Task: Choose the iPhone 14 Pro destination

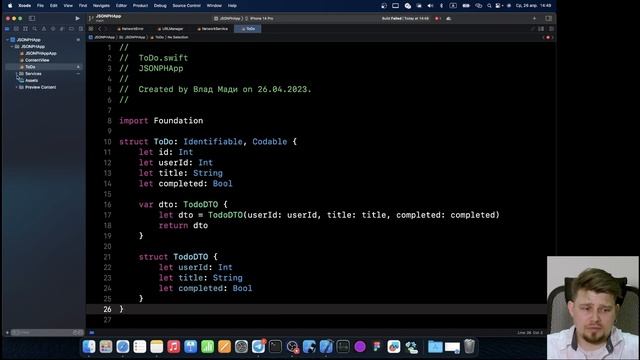Action: pyautogui.click(x=260, y=18)
